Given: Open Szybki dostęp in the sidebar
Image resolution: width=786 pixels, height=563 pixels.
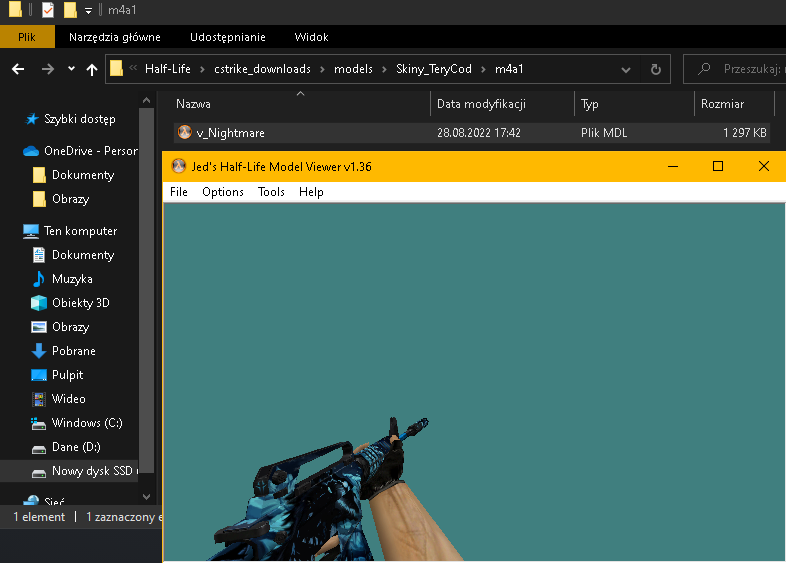Looking at the screenshot, I should [x=80, y=119].
